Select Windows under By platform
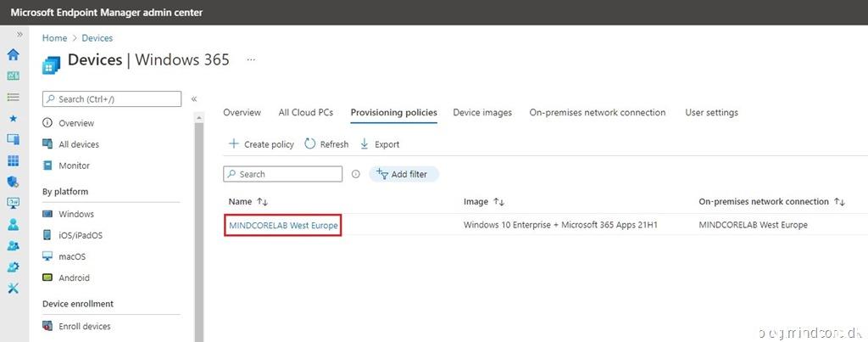868x342 pixels. [x=76, y=214]
